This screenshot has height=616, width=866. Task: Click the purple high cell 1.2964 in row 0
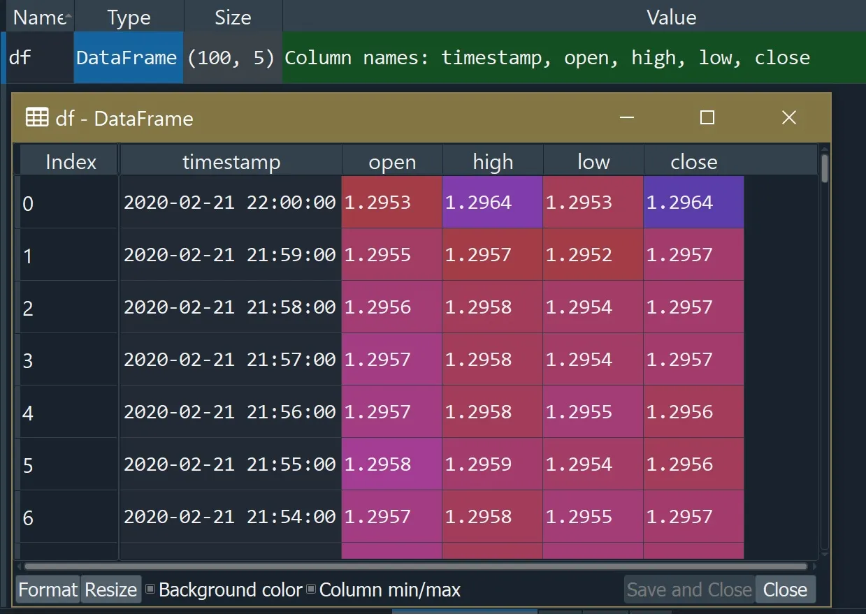click(x=493, y=203)
